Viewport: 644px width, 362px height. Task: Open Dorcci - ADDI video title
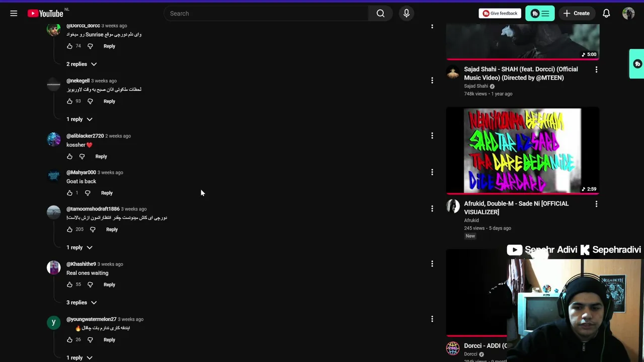tap(485, 346)
